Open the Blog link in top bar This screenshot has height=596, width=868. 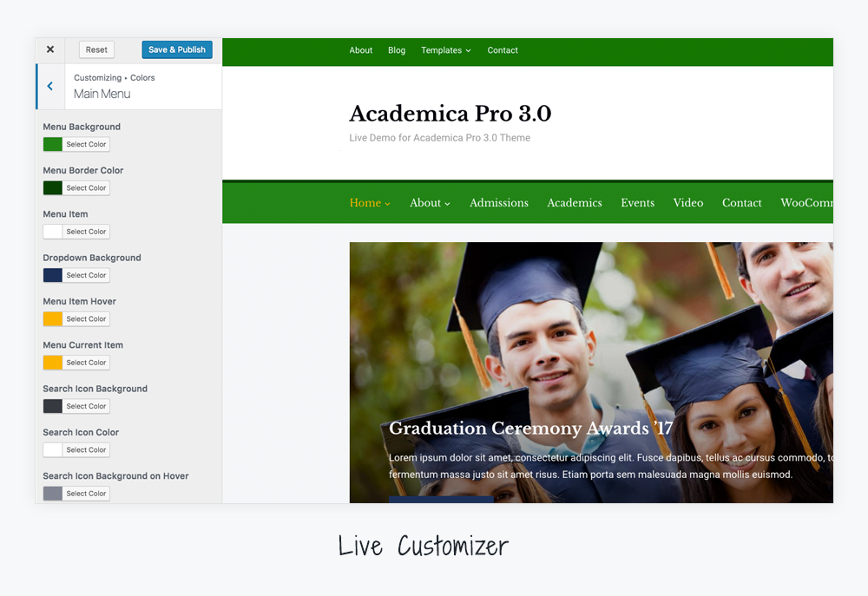pyautogui.click(x=397, y=50)
